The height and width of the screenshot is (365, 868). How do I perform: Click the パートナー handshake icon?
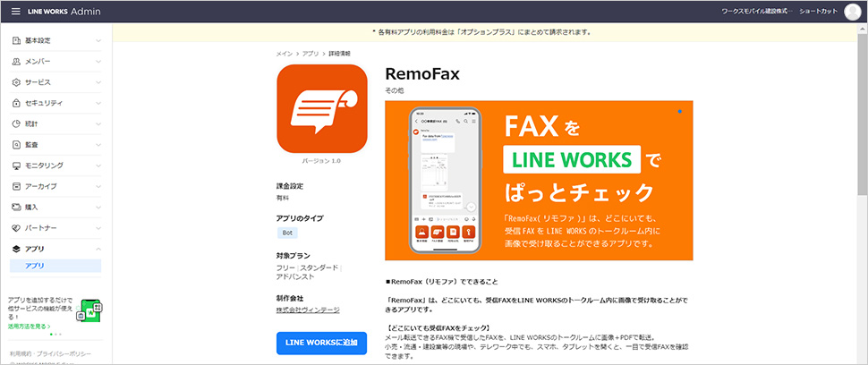(16, 228)
